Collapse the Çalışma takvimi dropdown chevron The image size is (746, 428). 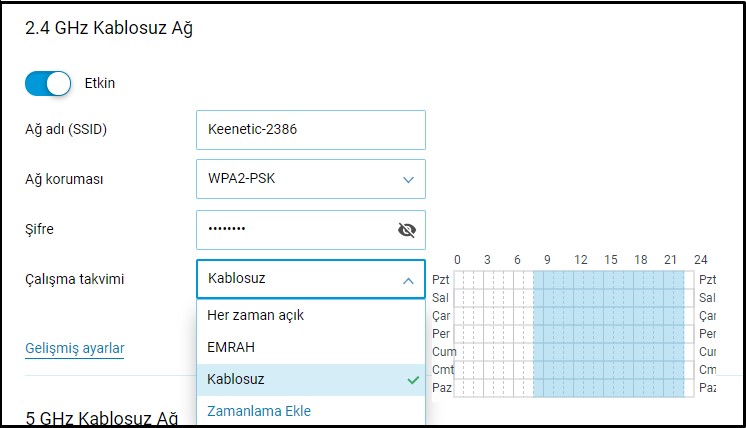pos(408,280)
